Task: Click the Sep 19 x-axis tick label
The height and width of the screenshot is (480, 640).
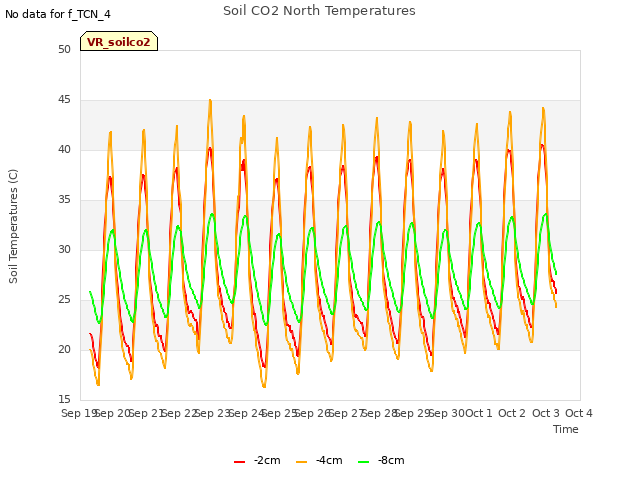Action: (x=79, y=413)
